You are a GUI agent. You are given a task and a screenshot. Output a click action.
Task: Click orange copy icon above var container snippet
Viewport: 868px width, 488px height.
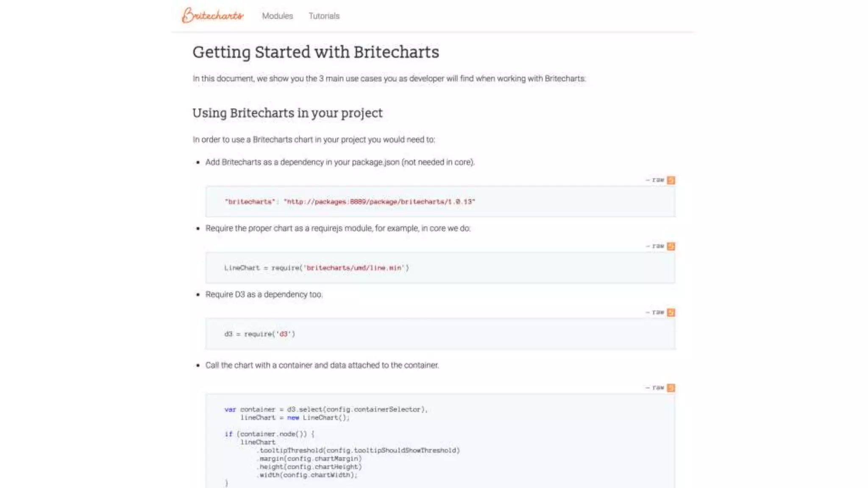tap(671, 388)
